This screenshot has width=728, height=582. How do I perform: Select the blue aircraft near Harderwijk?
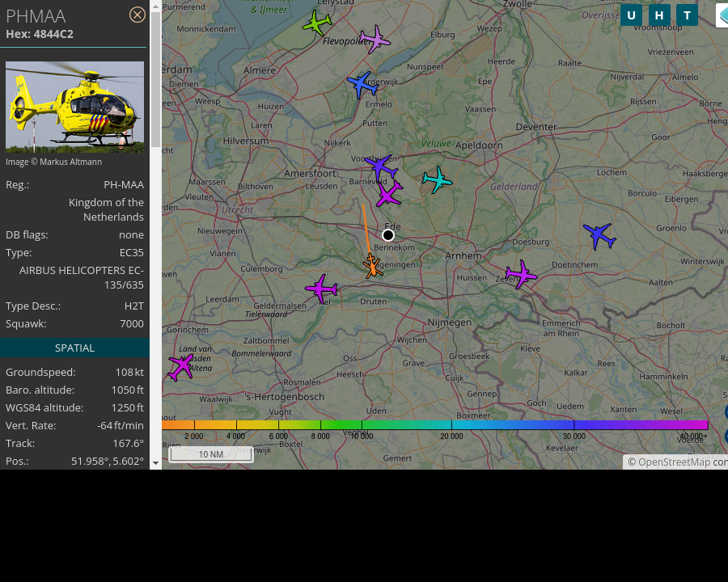pyautogui.click(x=362, y=84)
